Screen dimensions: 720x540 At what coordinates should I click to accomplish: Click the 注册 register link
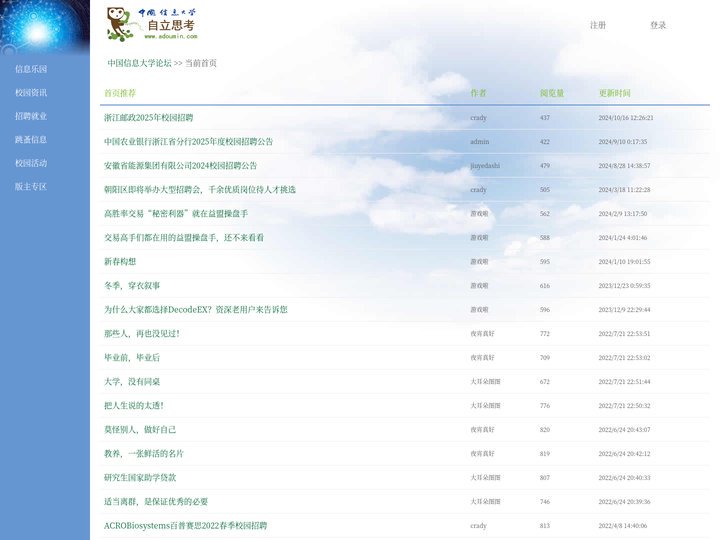598,25
